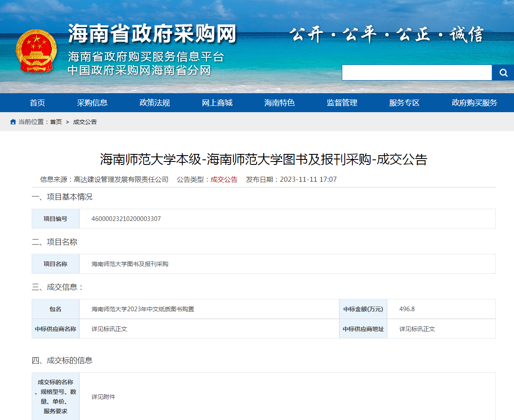The width and height of the screenshot is (514, 420).
Task: Click project name value 海南师范大学图书及报刊采购
Action: [130, 264]
